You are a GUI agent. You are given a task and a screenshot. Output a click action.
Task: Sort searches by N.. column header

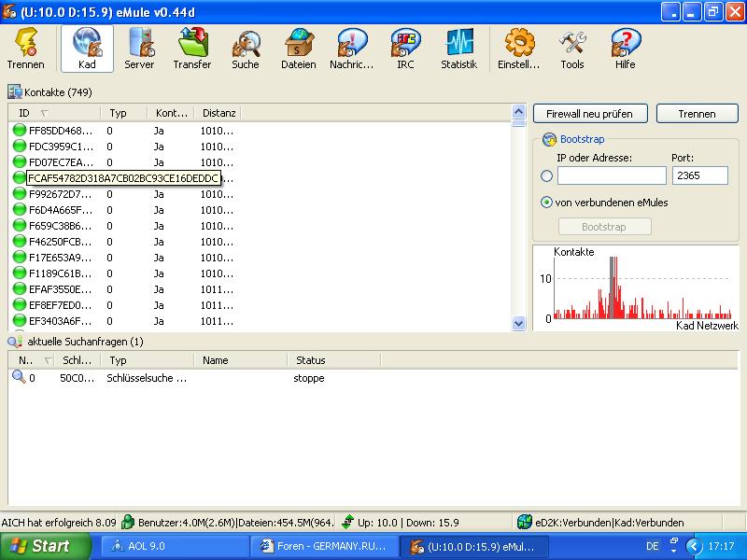pos(31,360)
